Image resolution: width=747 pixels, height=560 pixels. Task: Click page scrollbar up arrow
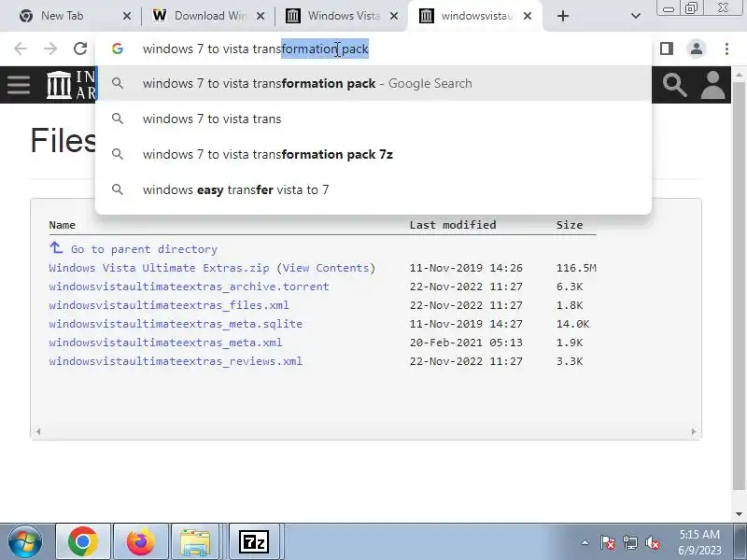(739, 75)
